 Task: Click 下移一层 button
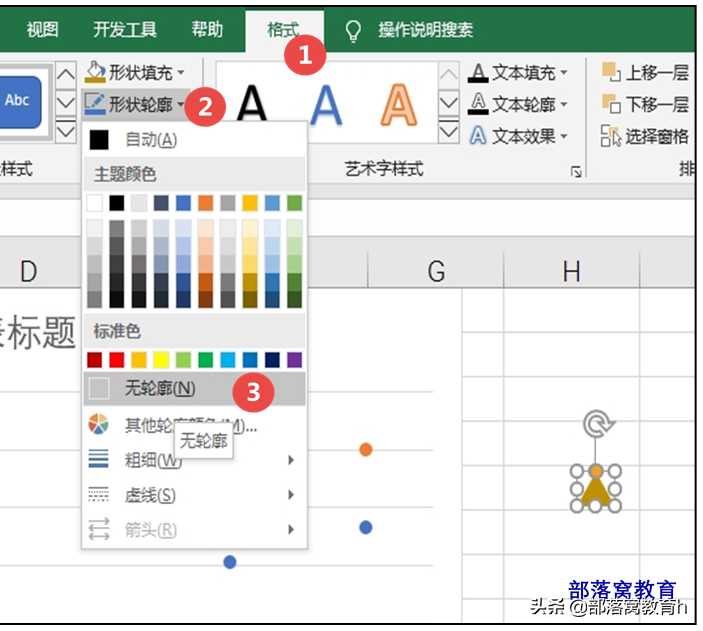pyautogui.click(x=645, y=104)
